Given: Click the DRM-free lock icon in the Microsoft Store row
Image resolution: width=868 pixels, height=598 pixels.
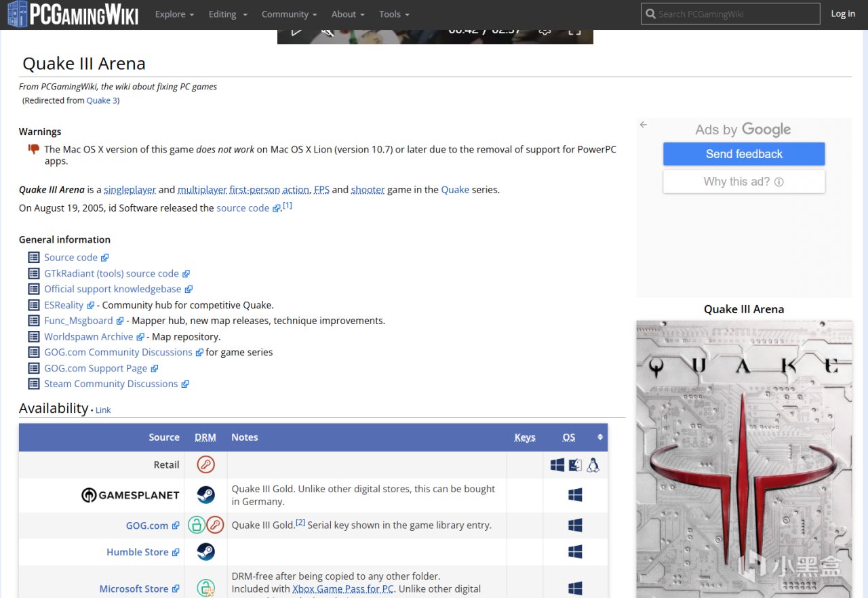Looking at the screenshot, I should pyautogui.click(x=205, y=588).
